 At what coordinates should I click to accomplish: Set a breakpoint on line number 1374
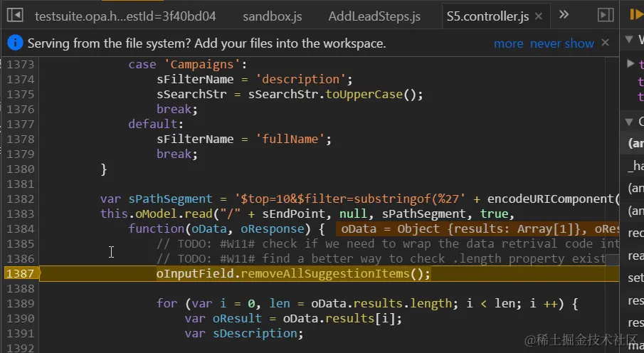point(20,79)
